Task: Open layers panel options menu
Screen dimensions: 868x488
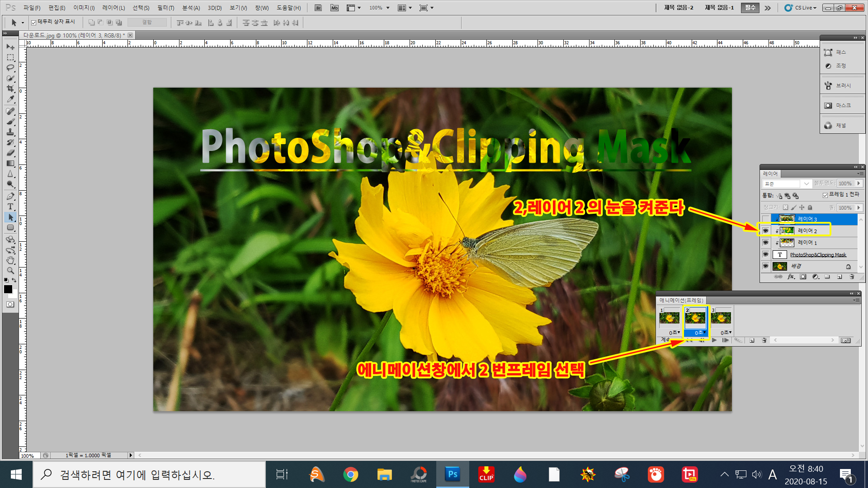Action: tap(859, 174)
